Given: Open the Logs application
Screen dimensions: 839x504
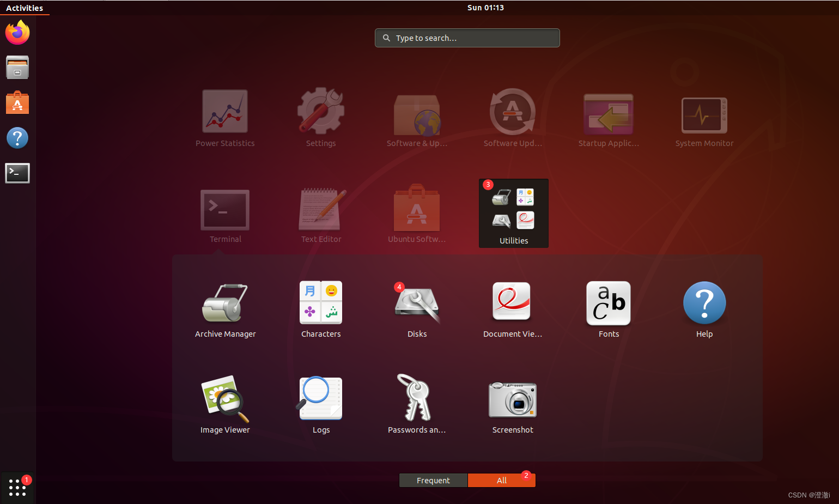Looking at the screenshot, I should pos(321,406).
